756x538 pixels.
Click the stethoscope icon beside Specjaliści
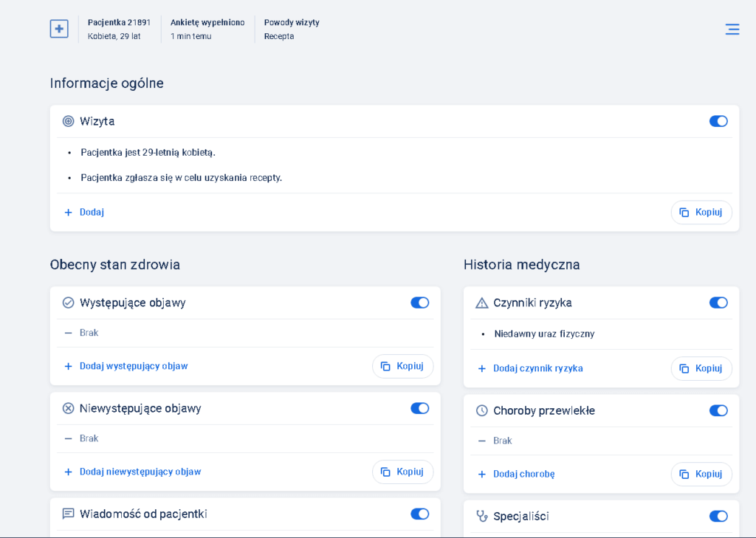(482, 516)
